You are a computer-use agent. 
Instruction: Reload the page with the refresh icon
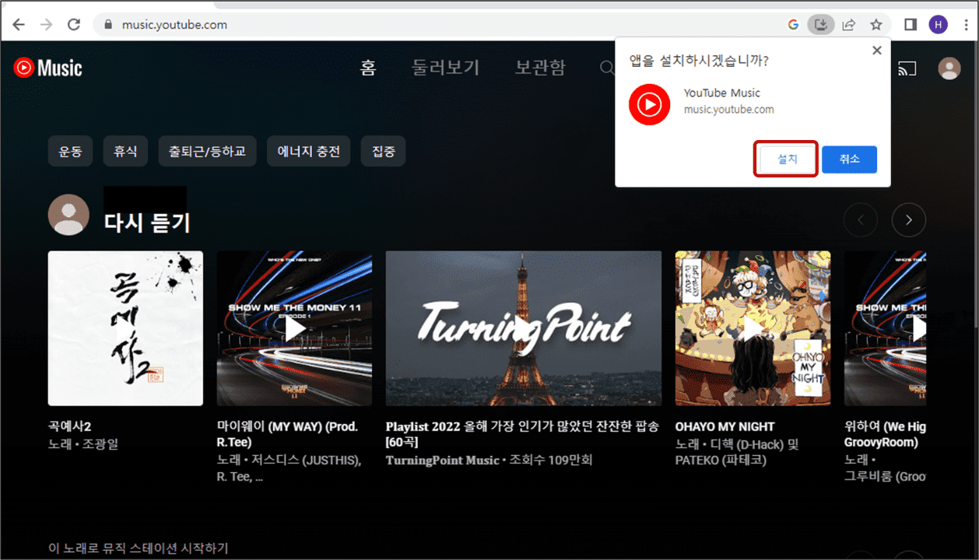pos(74,25)
